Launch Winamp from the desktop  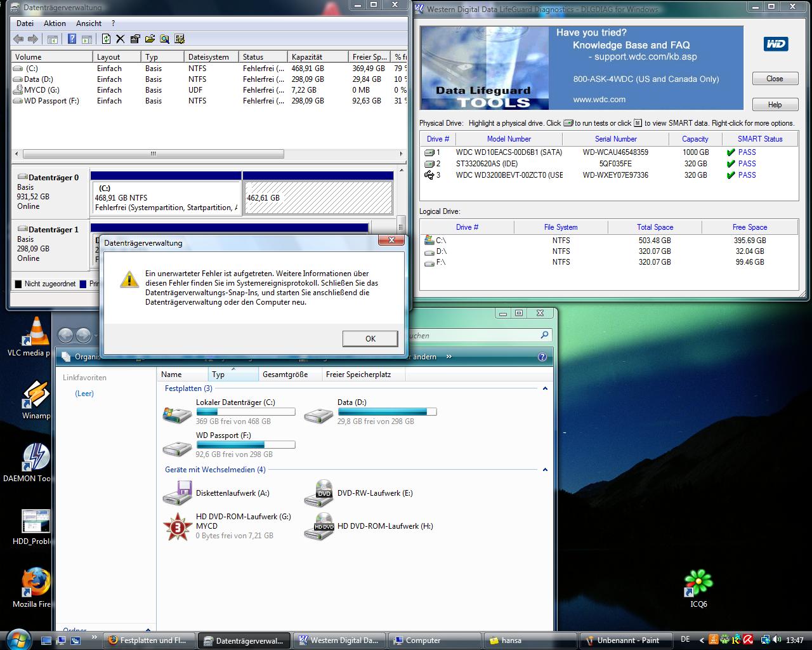click(x=36, y=400)
